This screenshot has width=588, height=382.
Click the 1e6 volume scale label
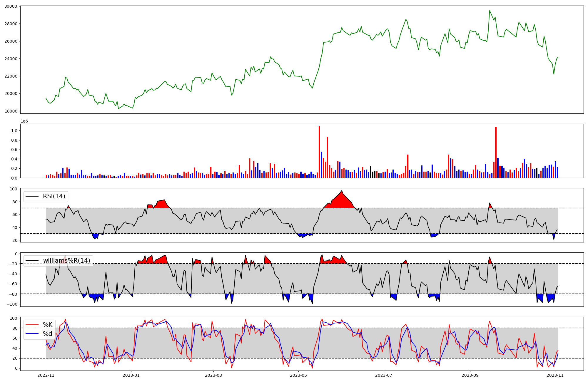point(24,121)
